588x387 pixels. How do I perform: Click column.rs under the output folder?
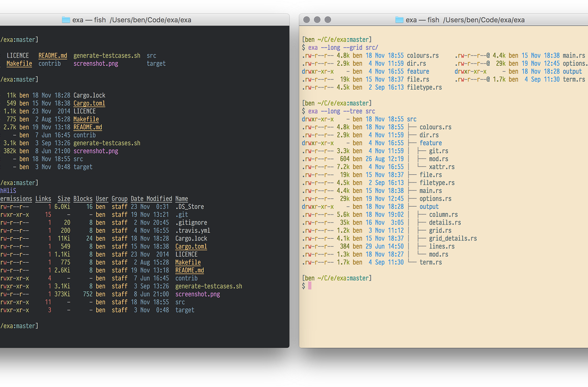tap(443, 215)
